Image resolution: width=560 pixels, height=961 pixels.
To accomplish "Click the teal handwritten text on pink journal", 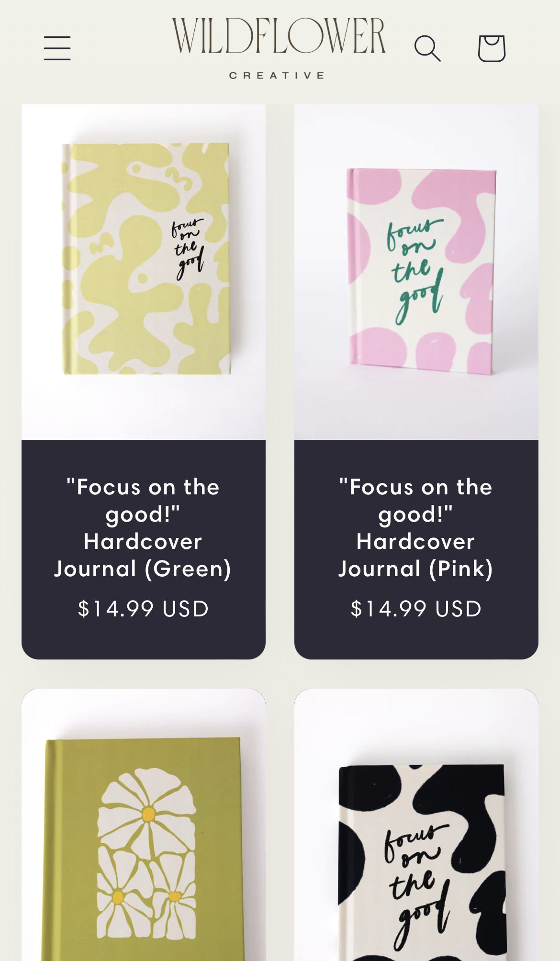I will pyautogui.click(x=415, y=270).
